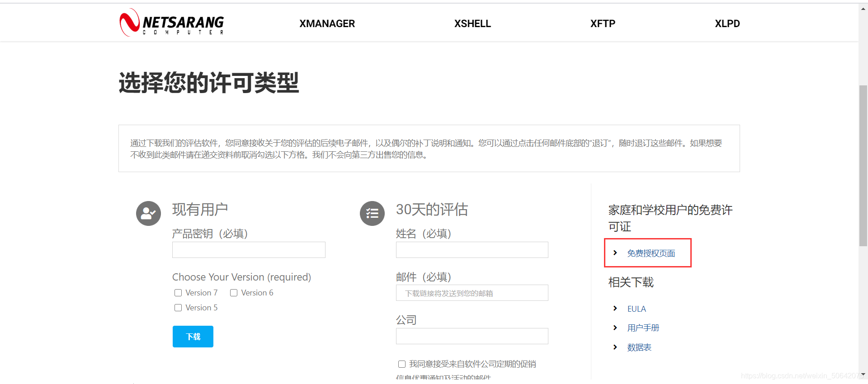Go to the XFTP menu item
This screenshot has width=868, height=384.
click(x=603, y=23)
